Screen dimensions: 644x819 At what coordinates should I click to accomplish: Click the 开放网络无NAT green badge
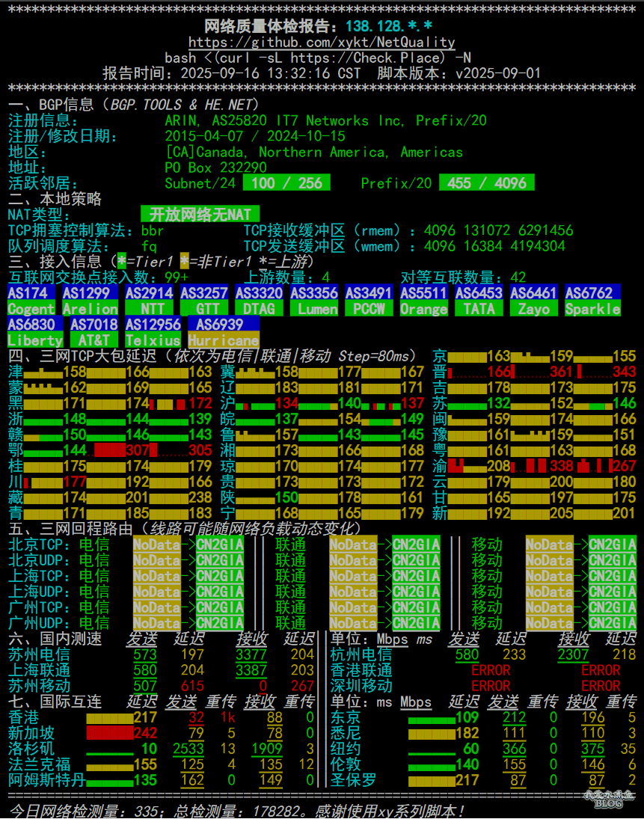tap(200, 214)
